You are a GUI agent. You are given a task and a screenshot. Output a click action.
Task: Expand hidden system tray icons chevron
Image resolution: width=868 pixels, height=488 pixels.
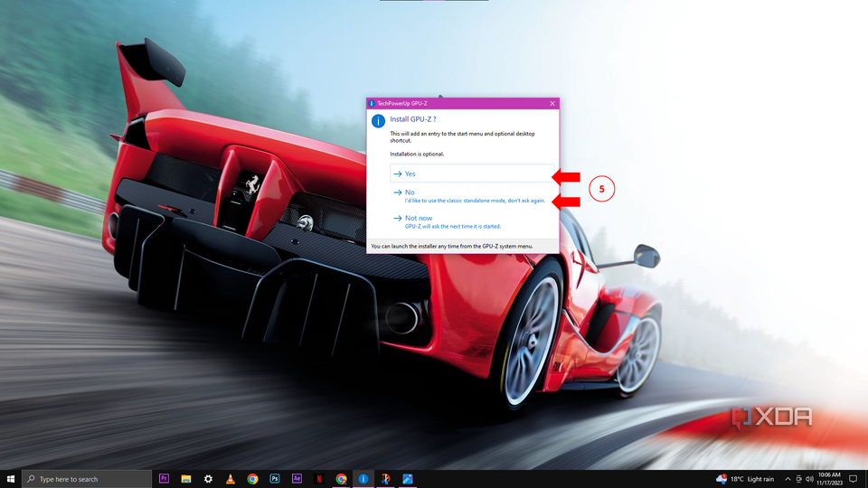[788, 479]
